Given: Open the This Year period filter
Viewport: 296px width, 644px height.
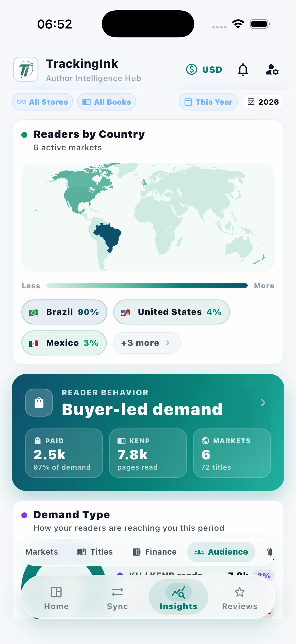Looking at the screenshot, I should [x=208, y=102].
